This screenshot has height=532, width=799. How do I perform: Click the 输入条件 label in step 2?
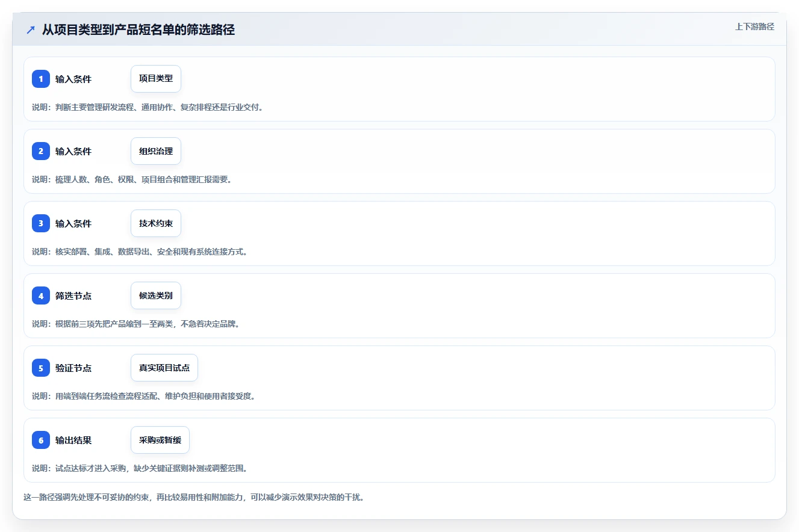(x=73, y=151)
